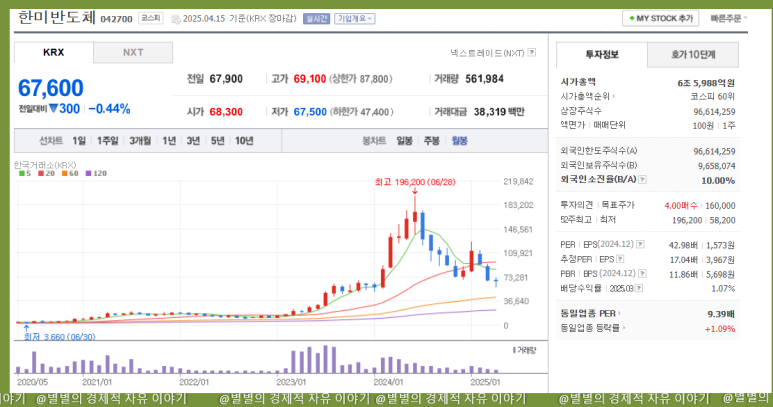
Task: Click the 코스피 badge next to 042700
Action: [150, 18]
